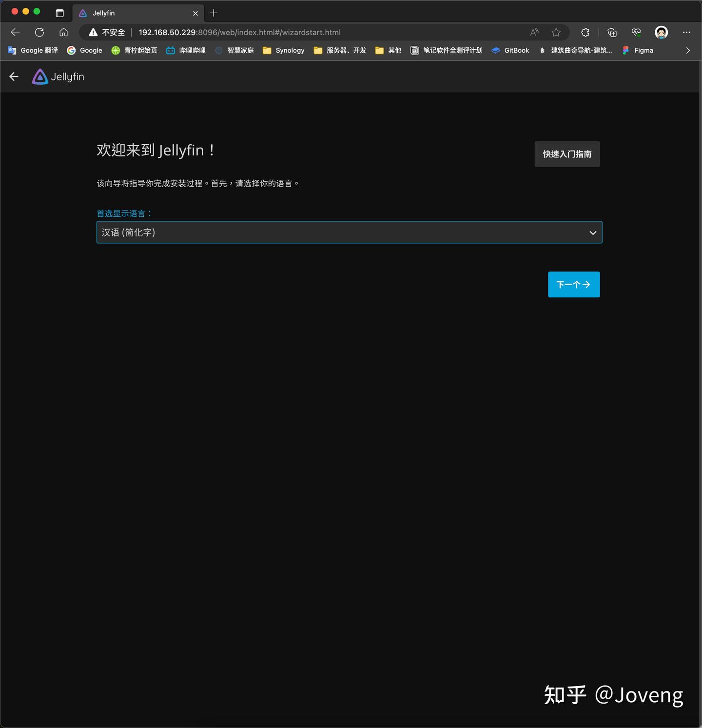Click the 下一个 next button
This screenshot has width=702, height=728.
574,285
